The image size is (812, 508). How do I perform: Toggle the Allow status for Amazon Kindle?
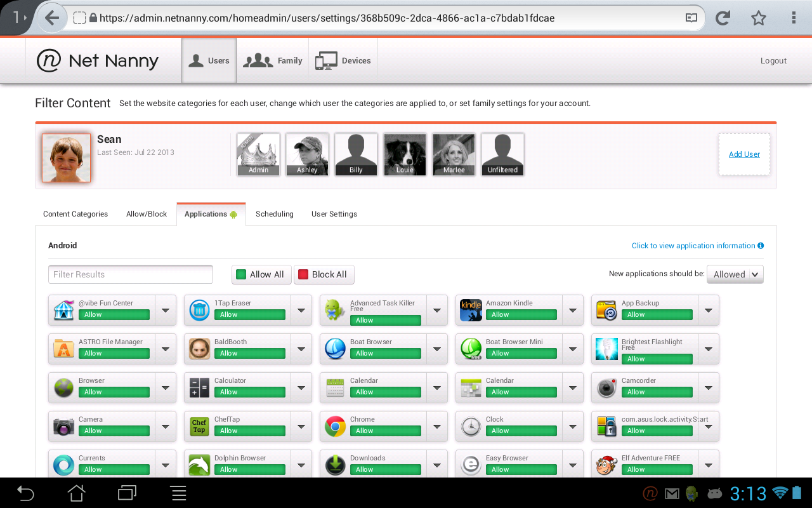coord(521,314)
